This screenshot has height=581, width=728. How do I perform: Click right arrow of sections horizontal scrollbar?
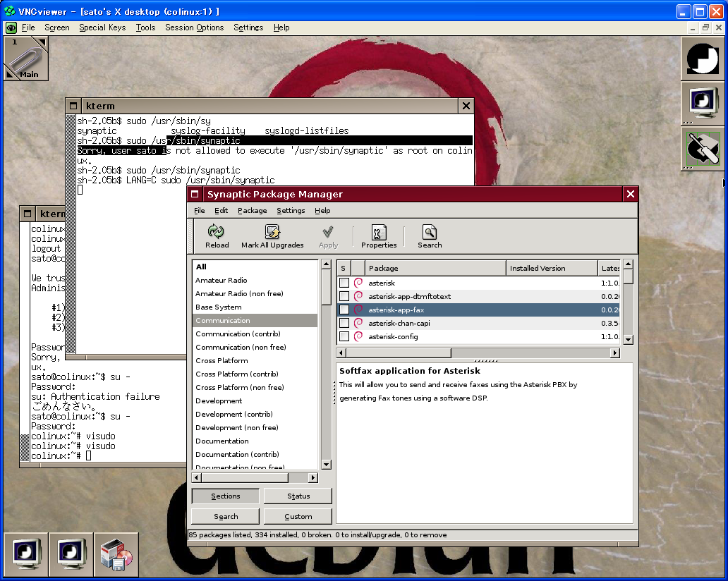pyautogui.click(x=313, y=477)
